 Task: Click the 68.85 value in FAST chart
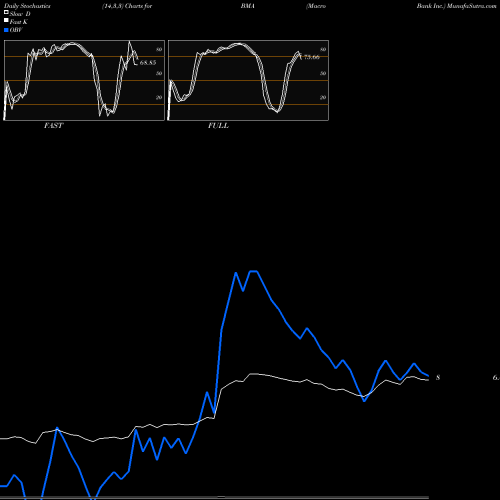tap(148, 63)
